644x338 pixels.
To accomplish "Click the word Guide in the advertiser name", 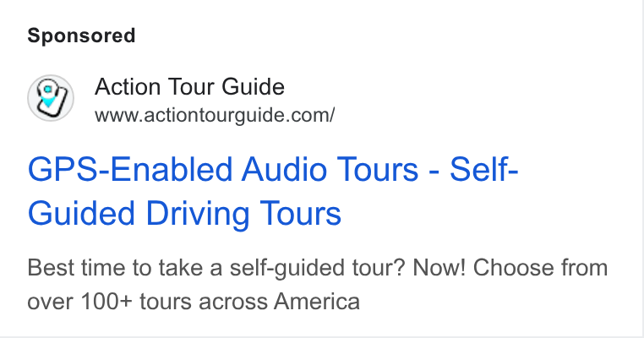I will click(253, 87).
